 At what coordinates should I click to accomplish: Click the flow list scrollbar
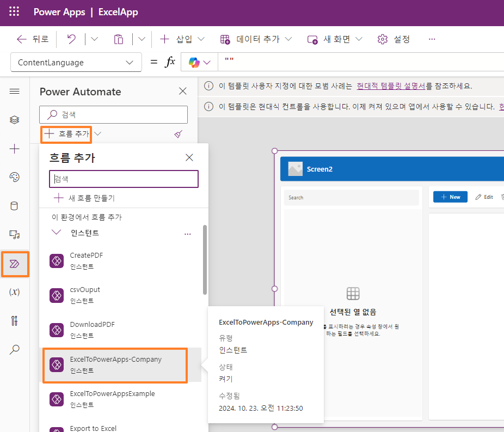click(205, 260)
